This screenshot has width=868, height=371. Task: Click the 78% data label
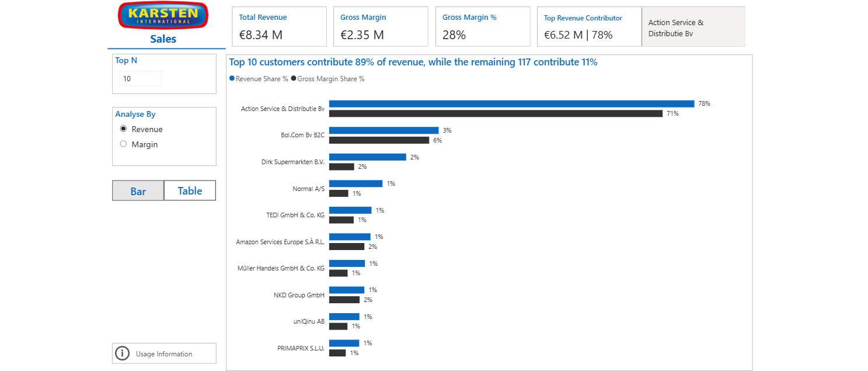[704, 103]
